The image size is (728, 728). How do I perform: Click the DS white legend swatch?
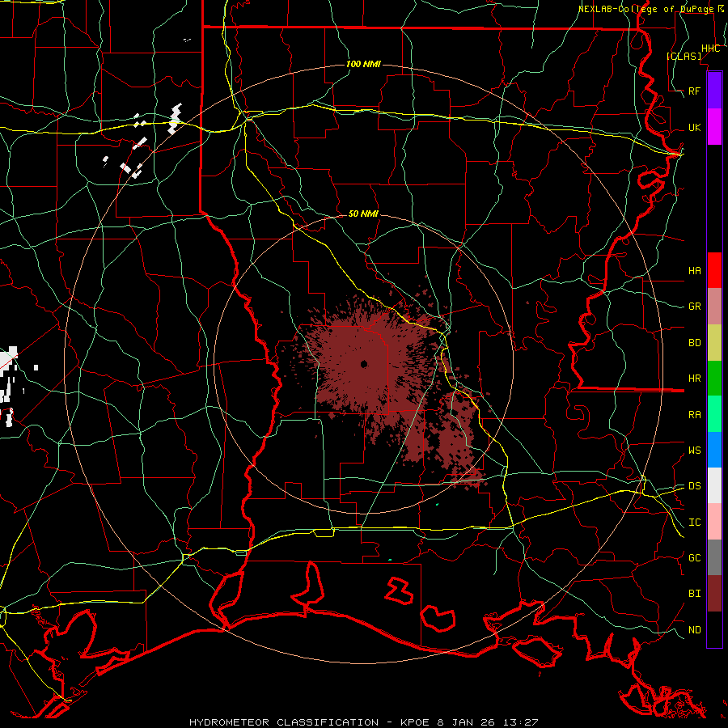click(714, 485)
